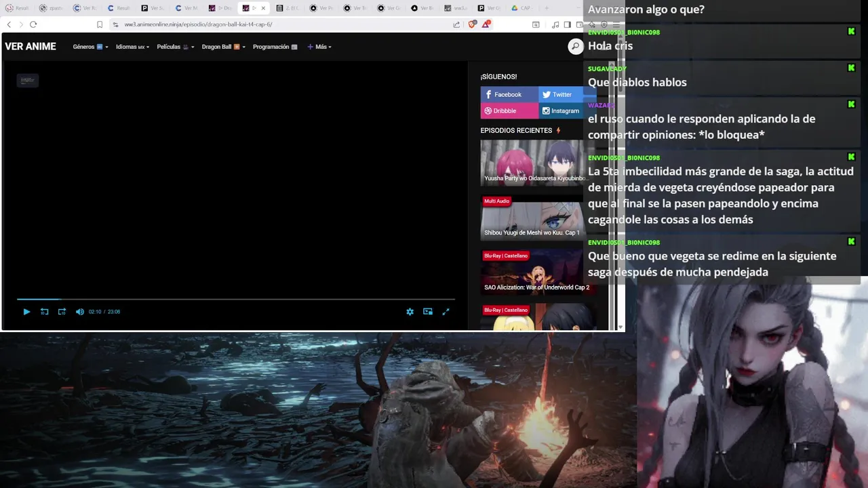
Task: Open video player settings gear
Action: [410, 312]
